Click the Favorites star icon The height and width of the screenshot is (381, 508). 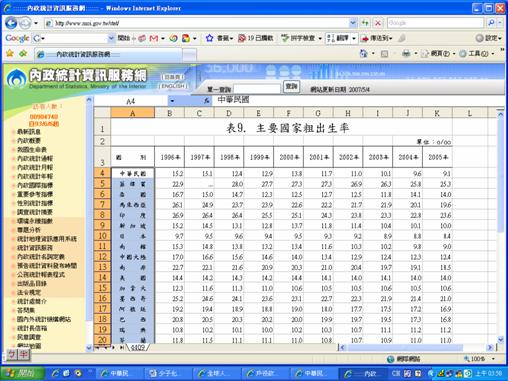point(10,53)
